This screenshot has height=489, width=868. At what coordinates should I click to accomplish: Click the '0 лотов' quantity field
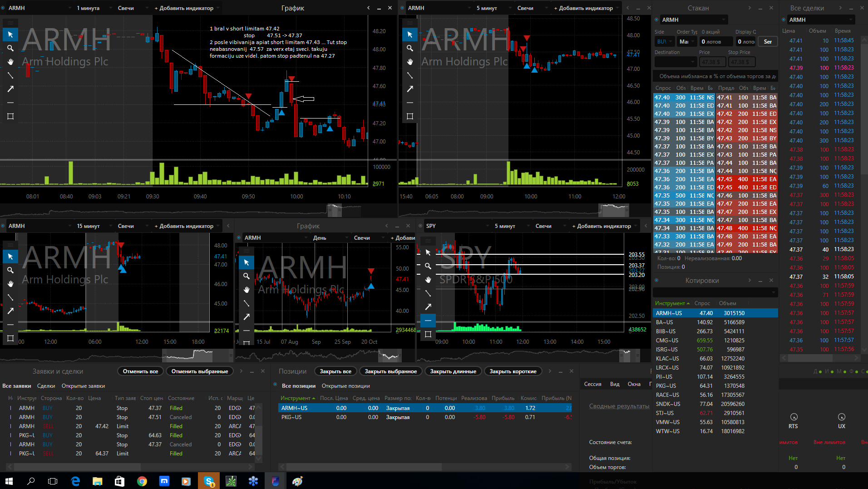click(x=716, y=41)
